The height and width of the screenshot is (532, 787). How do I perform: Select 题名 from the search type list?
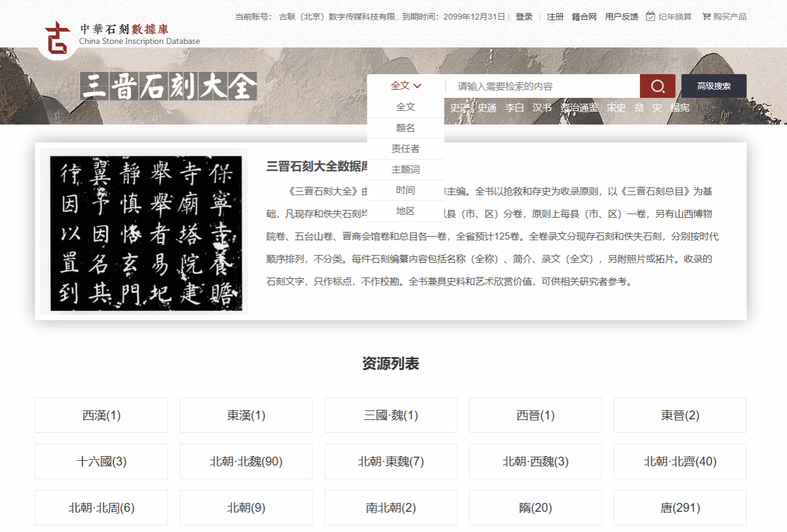(405, 128)
